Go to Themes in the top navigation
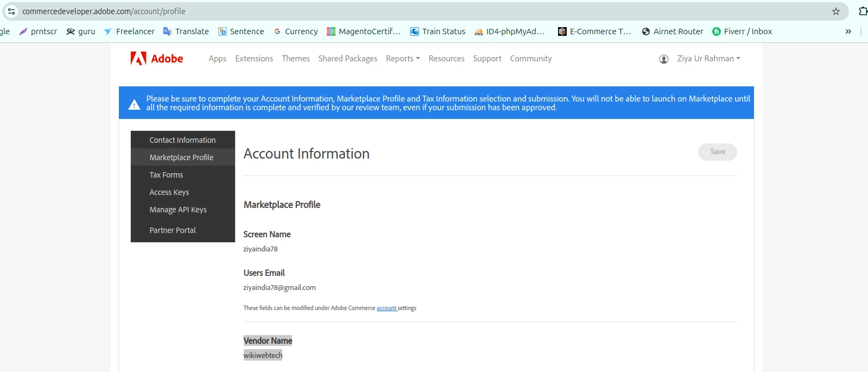The width and height of the screenshot is (868, 372). click(296, 59)
